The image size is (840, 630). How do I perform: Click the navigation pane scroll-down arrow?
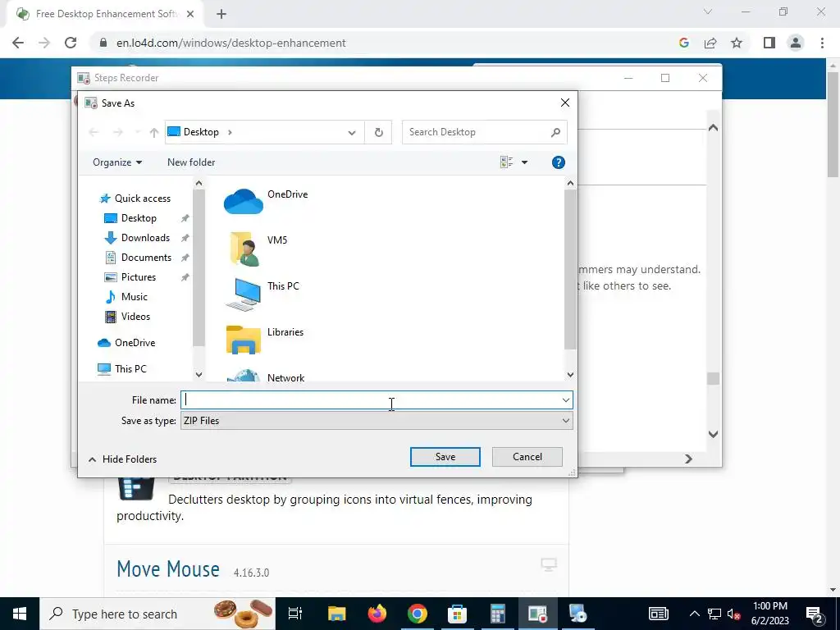click(x=199, y=374)
